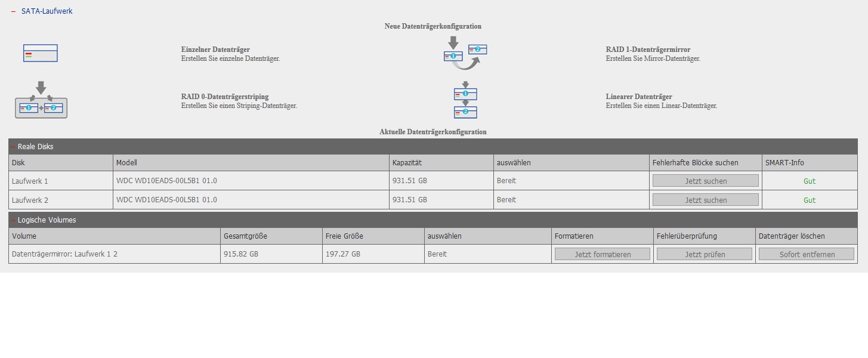Click text Erstellen Sie einzelne Datenträger.
Screen dimensions: 868x358
pos(230,59)
